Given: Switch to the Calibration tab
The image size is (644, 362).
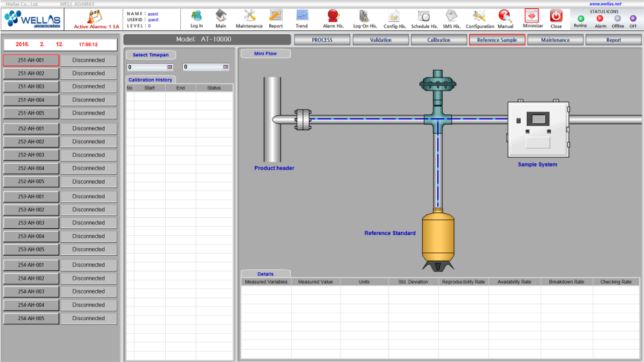Looking at the screenshot, I should tap(438, 40).
